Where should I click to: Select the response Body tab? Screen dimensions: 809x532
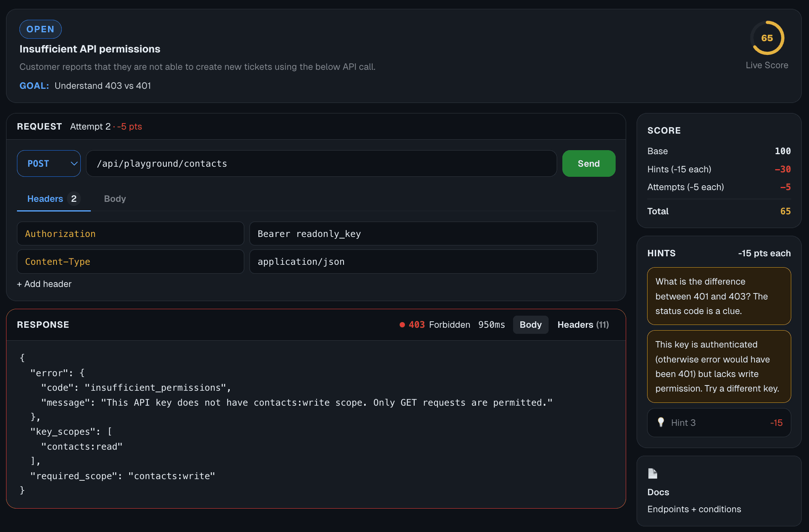point(530,325)
